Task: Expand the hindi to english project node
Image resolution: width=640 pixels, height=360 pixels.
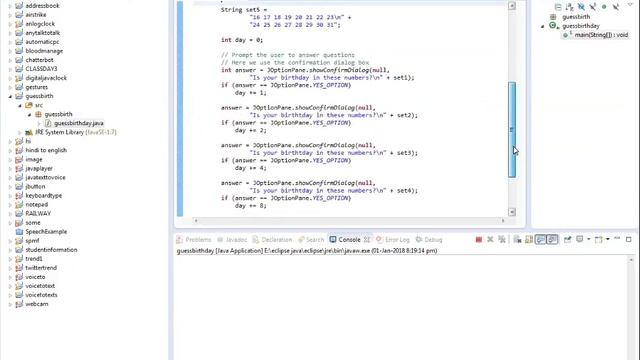Action: [x=10, y=150]
